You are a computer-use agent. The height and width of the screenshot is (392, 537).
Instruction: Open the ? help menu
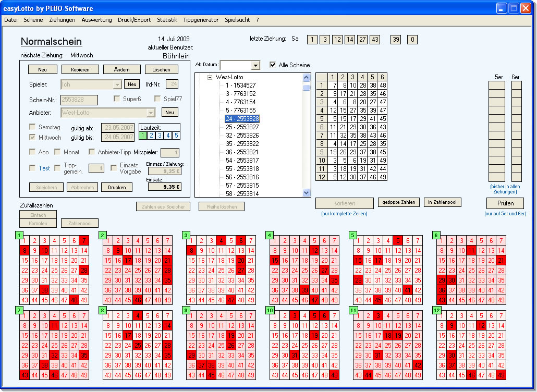(258, 20)
